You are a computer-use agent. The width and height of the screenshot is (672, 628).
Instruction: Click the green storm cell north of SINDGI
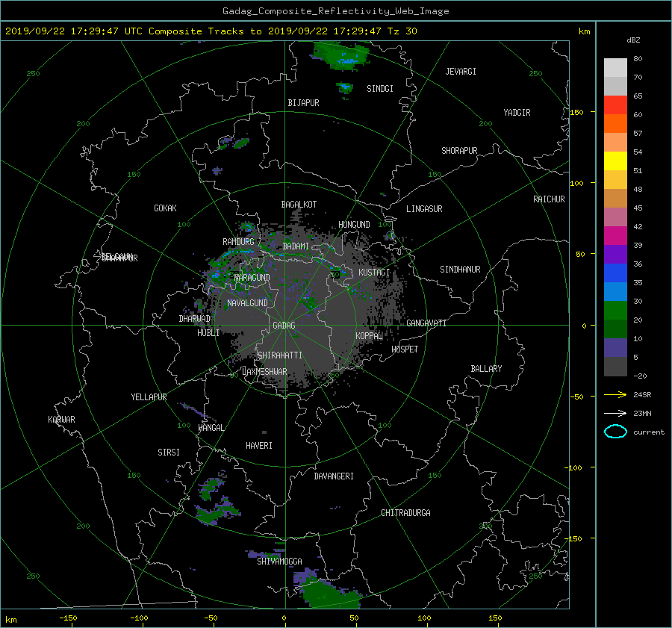342,55
